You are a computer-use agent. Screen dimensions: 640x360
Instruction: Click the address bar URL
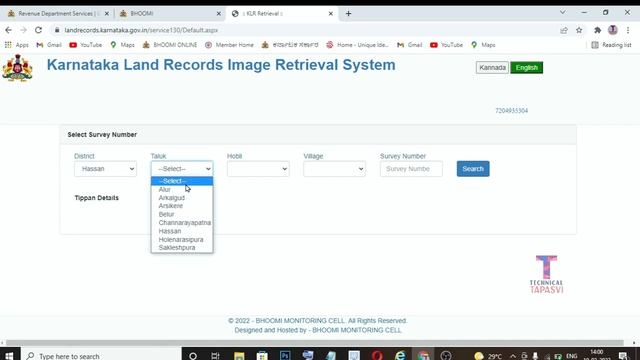pyautogui.click(x=141, y=30)
